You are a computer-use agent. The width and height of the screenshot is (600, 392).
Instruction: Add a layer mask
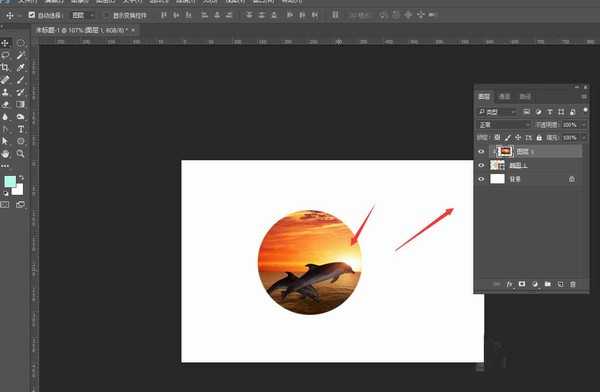point(522,284)
